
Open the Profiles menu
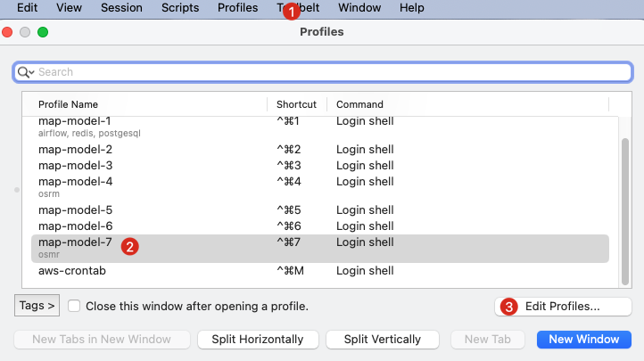click(x=237, y=8)
